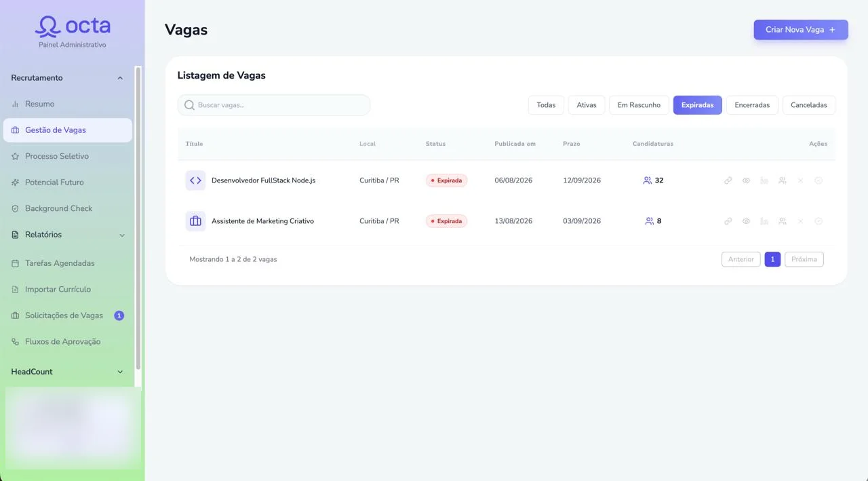
Task: Open Solicitações de Vagas in the sidebar
Action: click(x=68, y=315)
